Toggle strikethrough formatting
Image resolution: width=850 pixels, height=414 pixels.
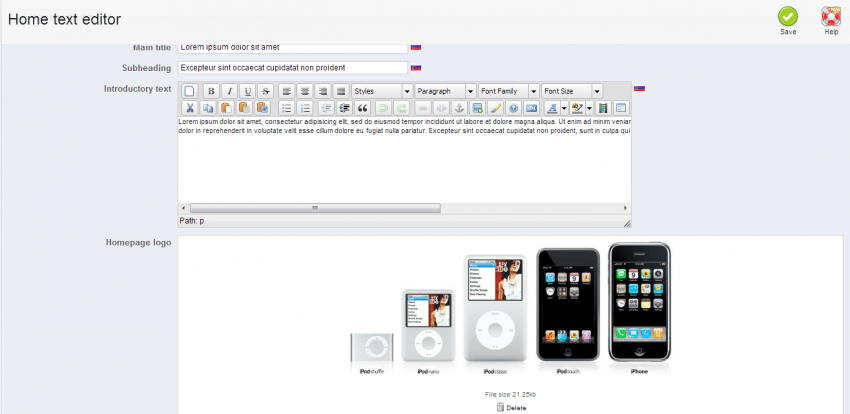[x=265, y=91]
